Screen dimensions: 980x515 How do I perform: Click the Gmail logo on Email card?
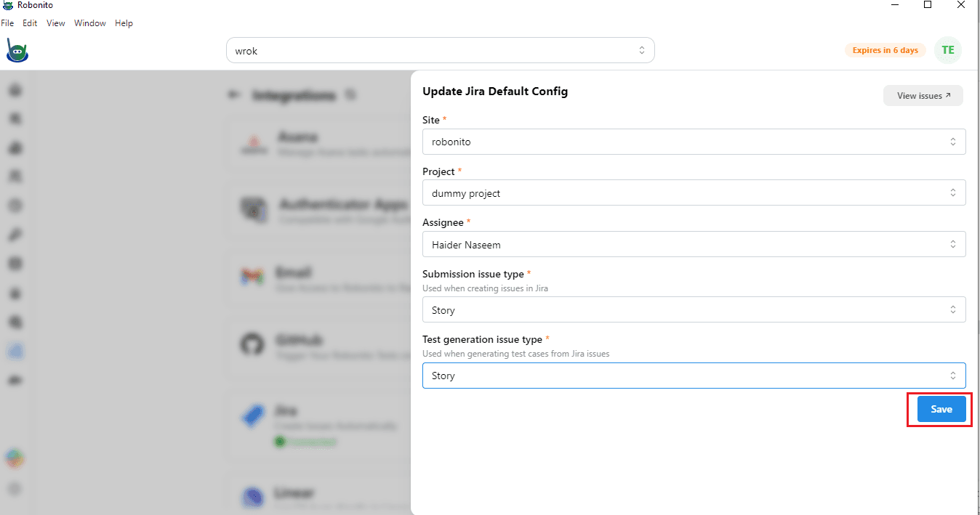(252, 277)
